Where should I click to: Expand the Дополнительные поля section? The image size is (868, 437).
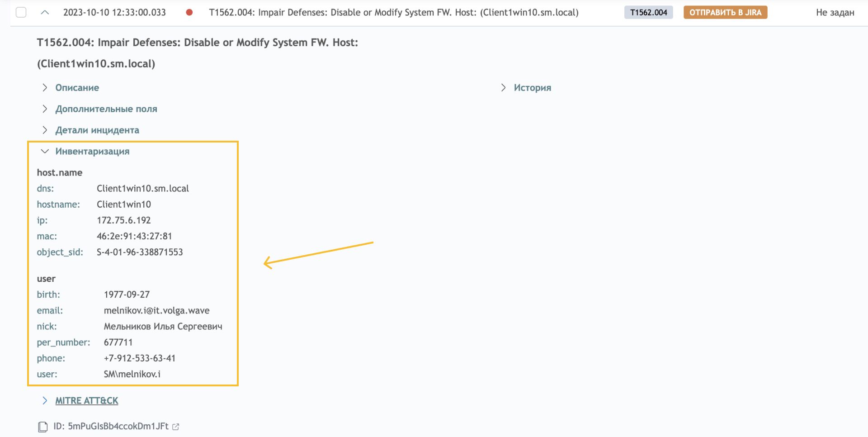tap(106, 109)
